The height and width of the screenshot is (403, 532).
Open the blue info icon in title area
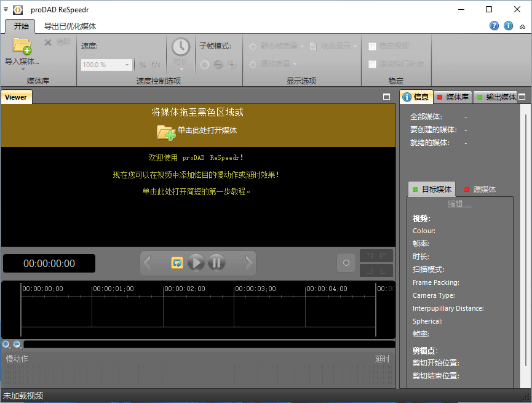(x=508, y=26)
